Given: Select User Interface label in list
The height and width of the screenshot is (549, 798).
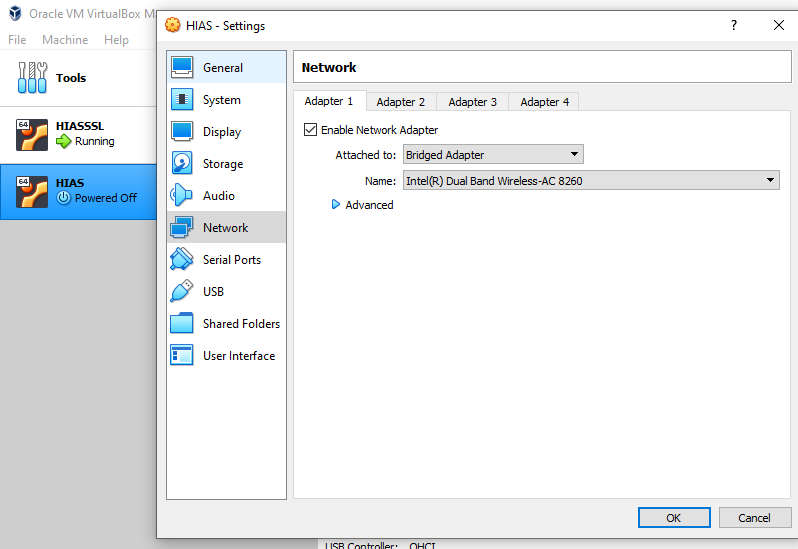Looking at the screenshot, I should click(239, 356).
